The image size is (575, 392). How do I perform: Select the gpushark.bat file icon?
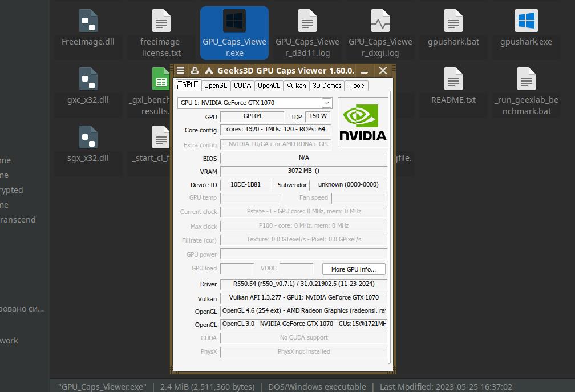point(453,21)
